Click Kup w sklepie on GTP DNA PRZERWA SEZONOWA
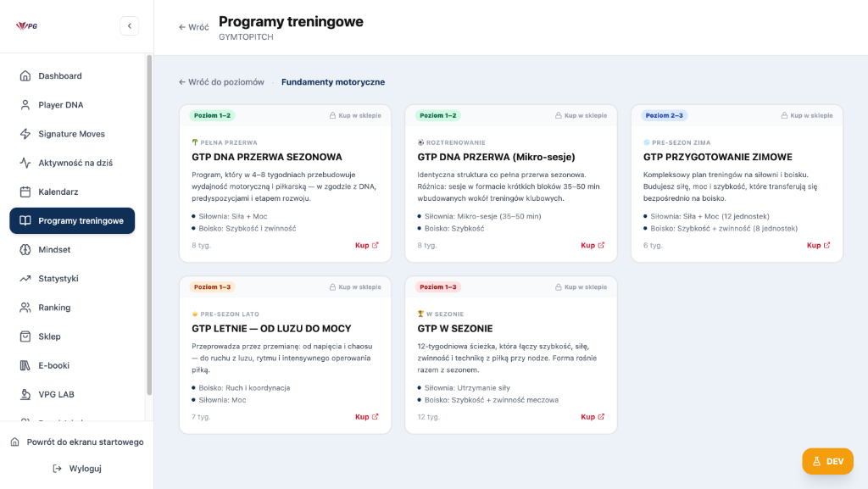The height and width of the screenshot is (489, 868). (x=355, y=115)
